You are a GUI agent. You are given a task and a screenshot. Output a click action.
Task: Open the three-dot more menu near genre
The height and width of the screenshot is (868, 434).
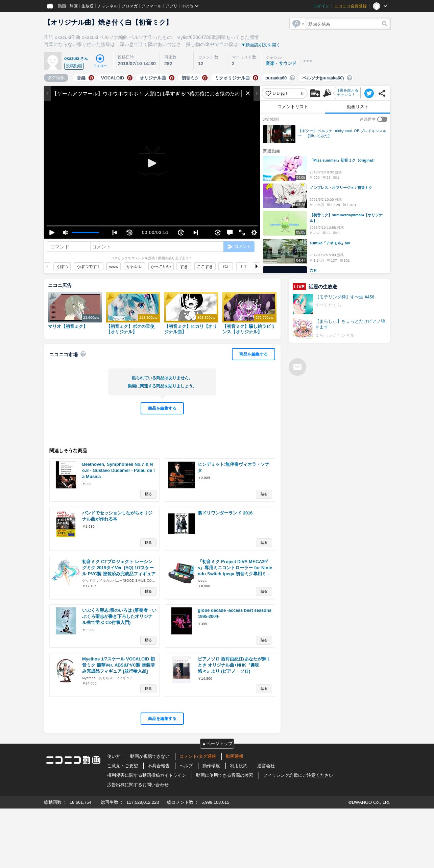pyautogui.click(x=308, y=61)
